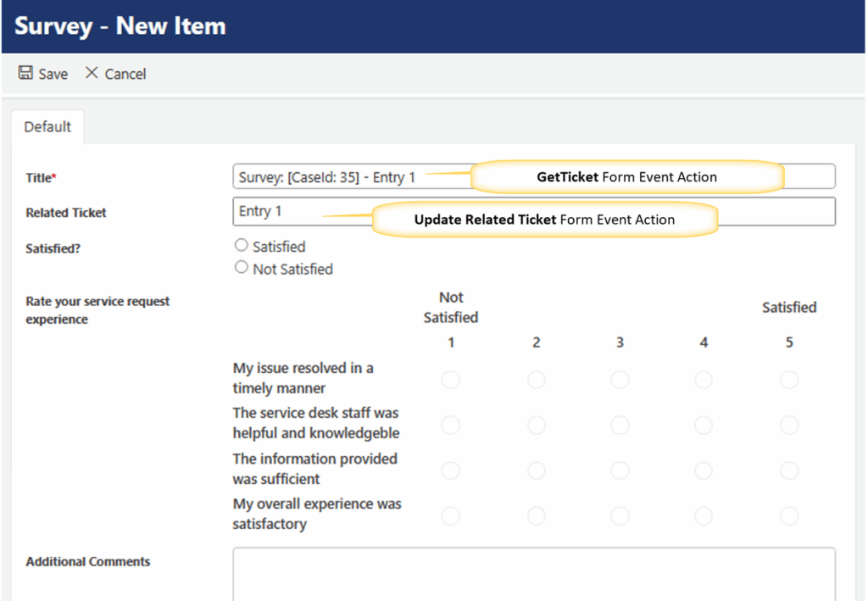This screenshot has width=868, height=601.
Task: Click the Save disk icon
Action: [25, 74]
